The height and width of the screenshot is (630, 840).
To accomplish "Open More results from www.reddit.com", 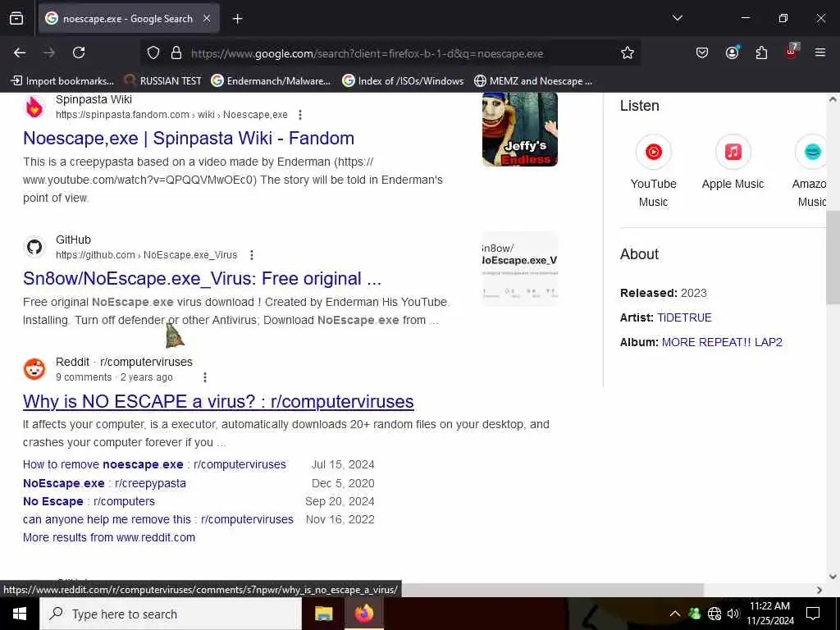I will coord(109,537).
